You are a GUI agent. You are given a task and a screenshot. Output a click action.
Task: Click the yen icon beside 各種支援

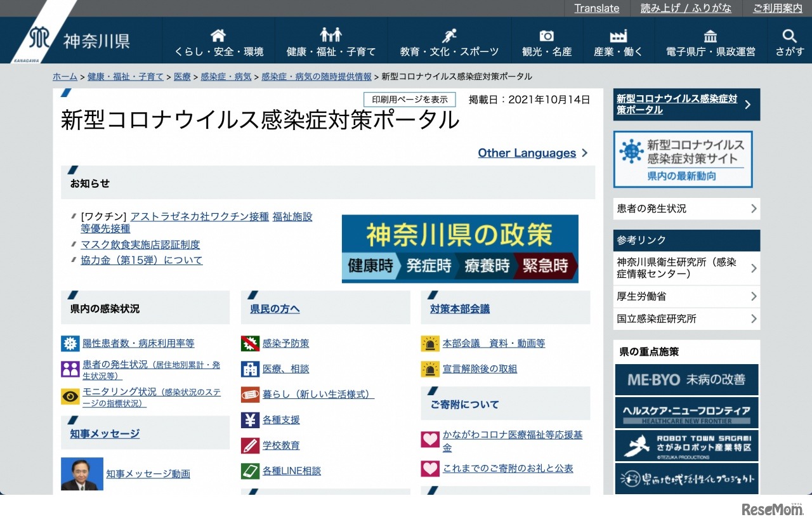click(249, 419)
